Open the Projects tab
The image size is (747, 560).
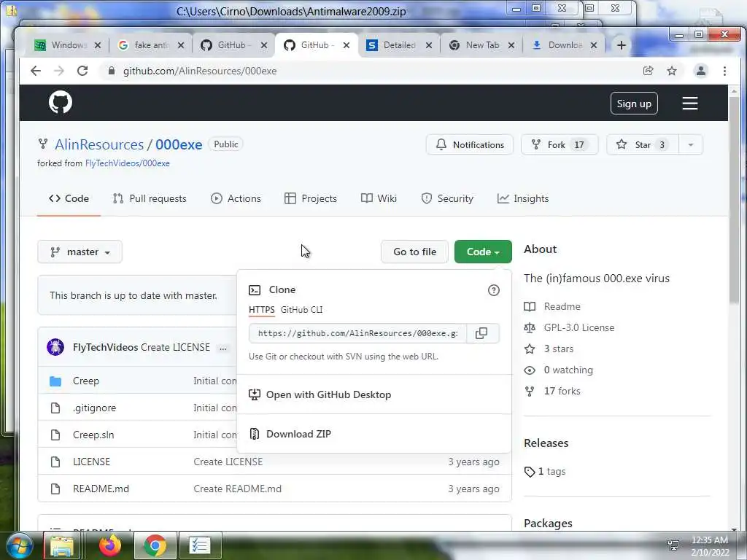click(x=311, y=198)
